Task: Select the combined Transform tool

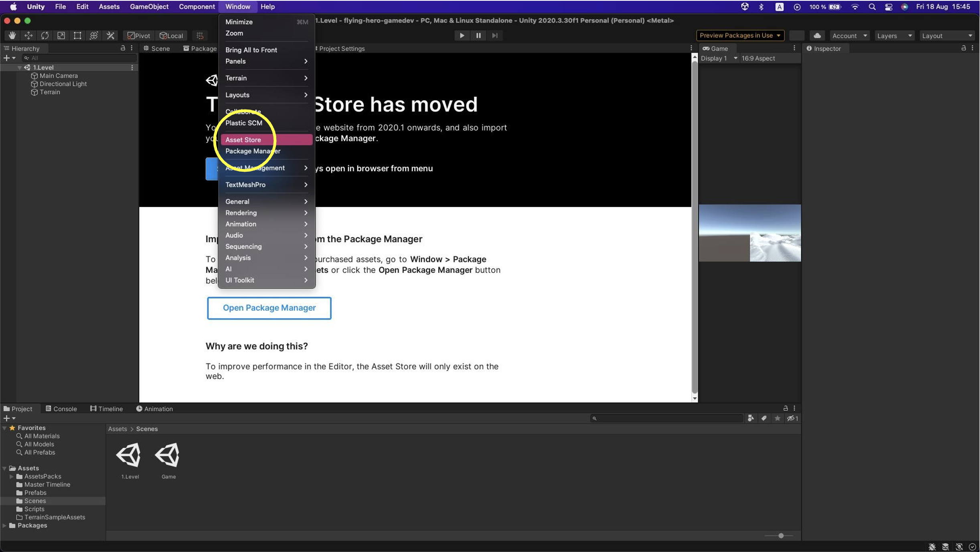Action: click(94, 36)
